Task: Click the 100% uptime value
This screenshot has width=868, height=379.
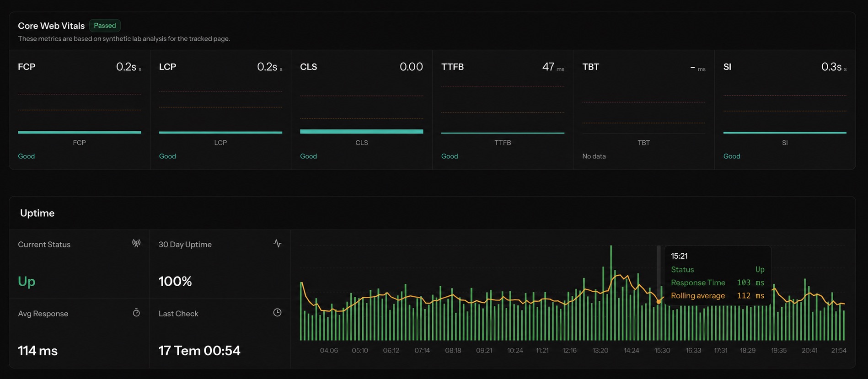Action: tap(175, 281)
